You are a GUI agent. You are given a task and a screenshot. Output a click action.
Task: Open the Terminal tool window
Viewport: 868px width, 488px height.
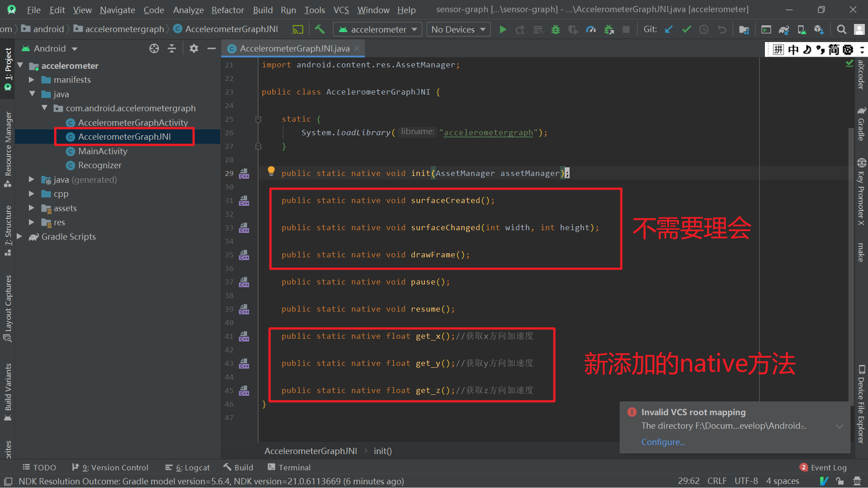coord(289,467)
